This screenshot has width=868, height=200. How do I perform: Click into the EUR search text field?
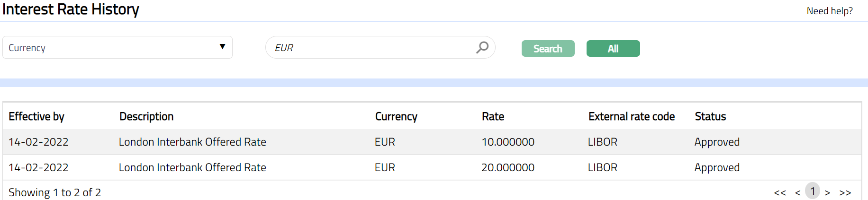(x=370, y=48)
